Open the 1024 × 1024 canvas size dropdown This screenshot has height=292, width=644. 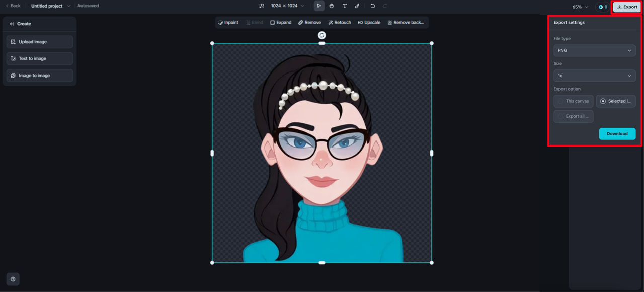click(287, 6)
